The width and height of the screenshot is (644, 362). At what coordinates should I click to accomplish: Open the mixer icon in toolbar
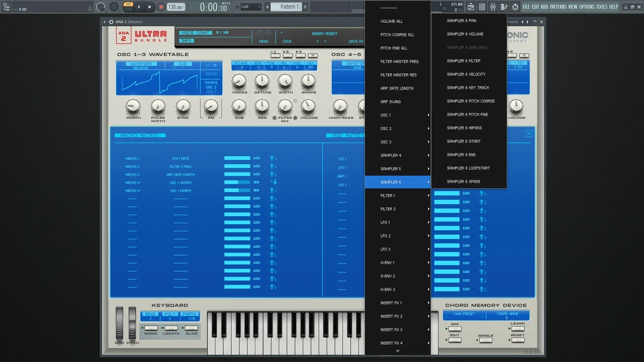493,7
